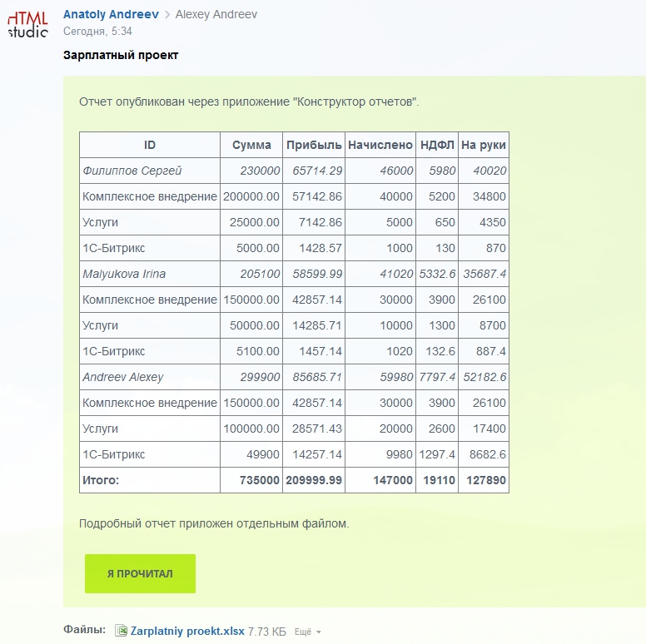The width and height of the screenshot is (646, 644).
Task: Click the Итого total row label
Action: pos(101,480)
